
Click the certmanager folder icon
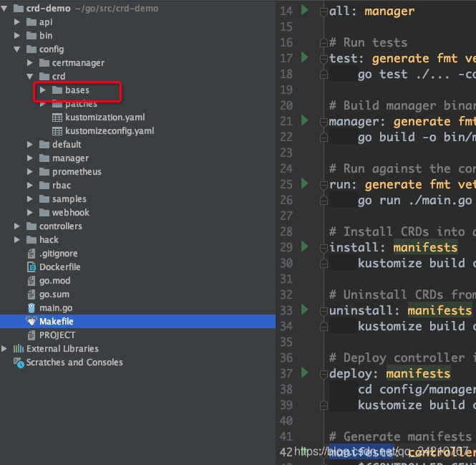(x=44, y=62)
